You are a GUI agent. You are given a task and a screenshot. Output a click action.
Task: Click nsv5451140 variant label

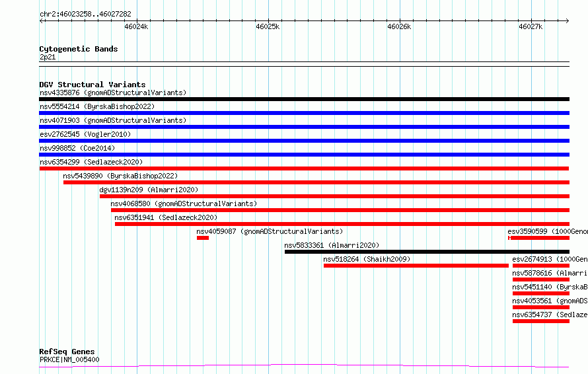click(x=550, y=287)
